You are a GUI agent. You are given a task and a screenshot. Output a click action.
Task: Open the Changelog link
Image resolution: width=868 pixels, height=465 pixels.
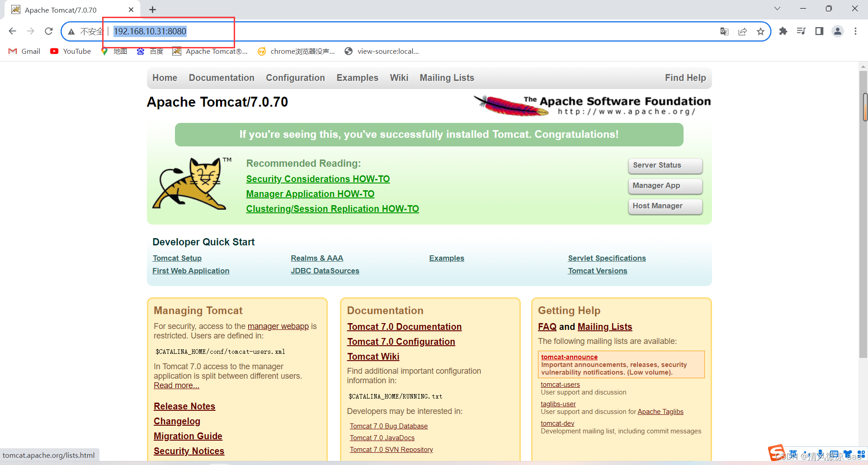177,421
